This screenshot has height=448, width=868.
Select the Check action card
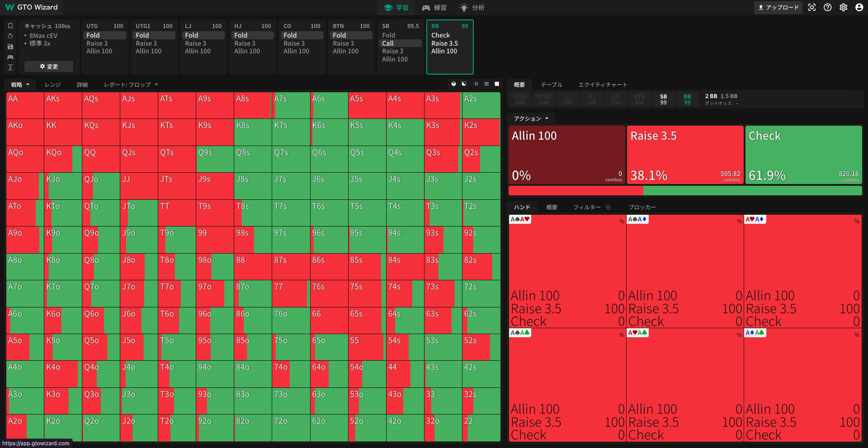pyautogui.click(x=803, y=155)
